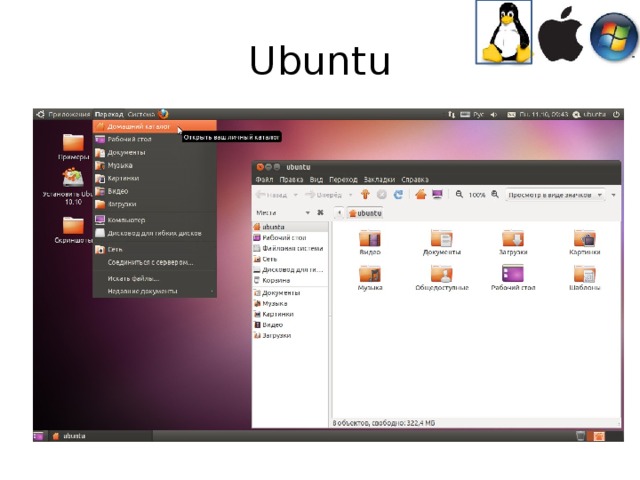Select the Скриншоты desktop folder
The height and width of the screenshot is (480, 640).
click(x=73, y=230)
